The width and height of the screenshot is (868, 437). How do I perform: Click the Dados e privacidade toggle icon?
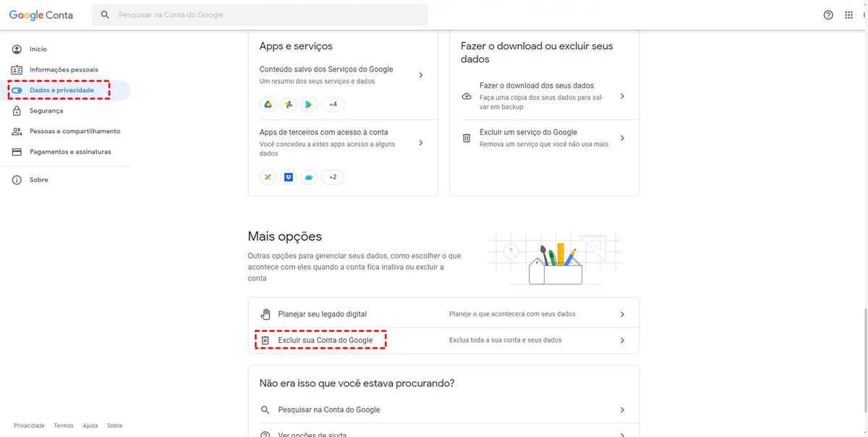pyautogui.click(x=17, y=90)
